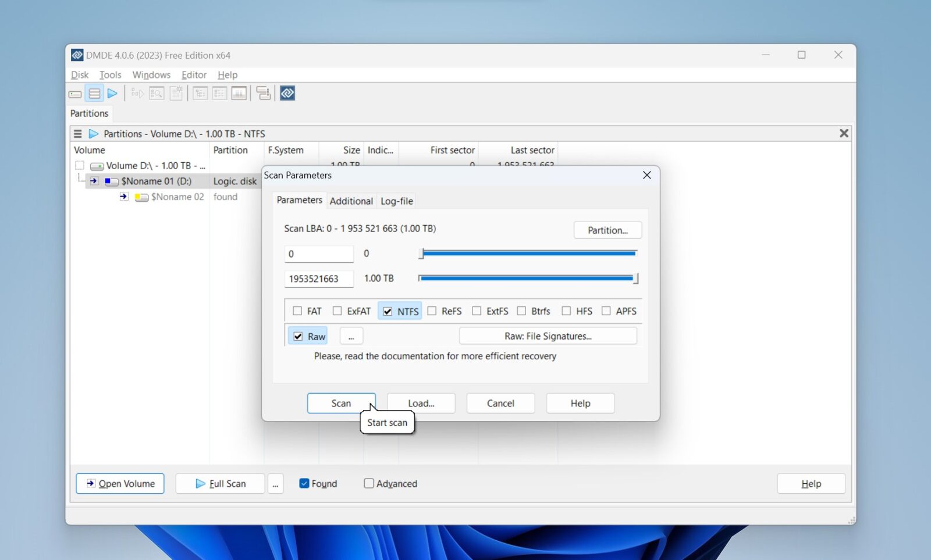This screenshot has height=560, width=931.
Task: Open the Windows menu
Action: [x=151, y=74]
